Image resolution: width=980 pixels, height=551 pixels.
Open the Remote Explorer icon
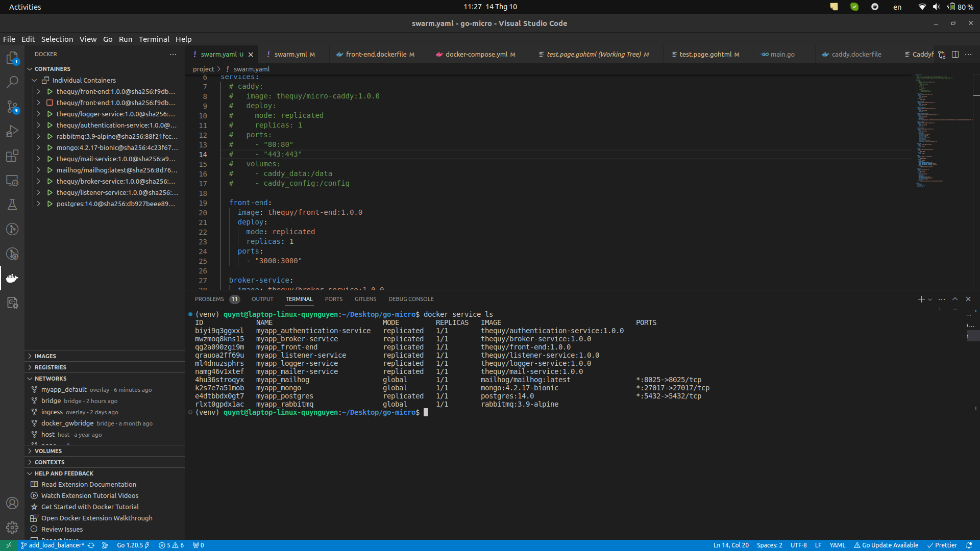pos(12,180)
